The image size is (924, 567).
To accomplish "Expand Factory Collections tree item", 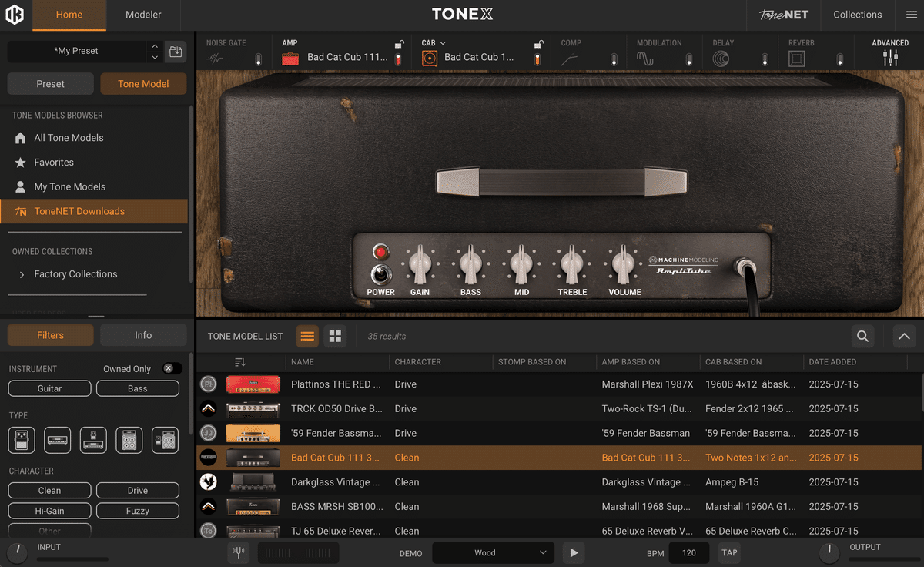I will pyautogui.click(x=22, y=274).
